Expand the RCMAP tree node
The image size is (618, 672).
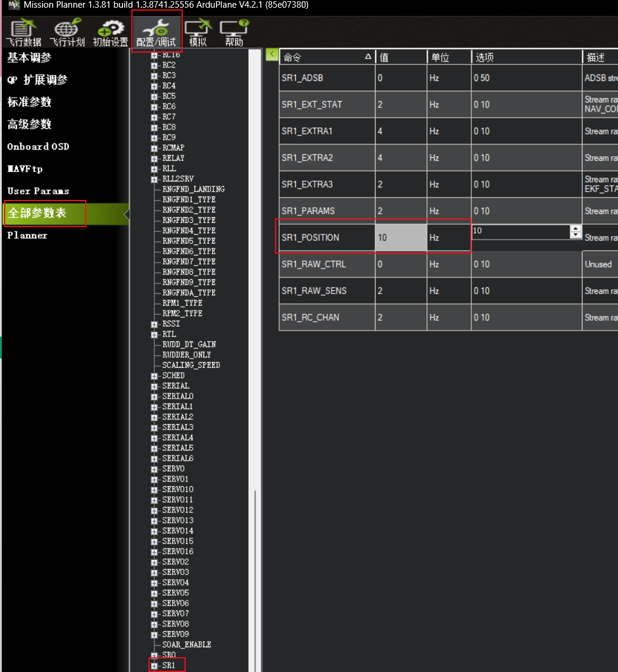pyautogui.click(x=154, y=148)
